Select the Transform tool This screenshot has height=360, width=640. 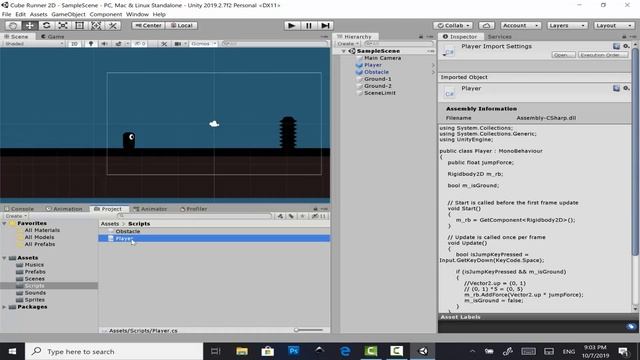96,25
